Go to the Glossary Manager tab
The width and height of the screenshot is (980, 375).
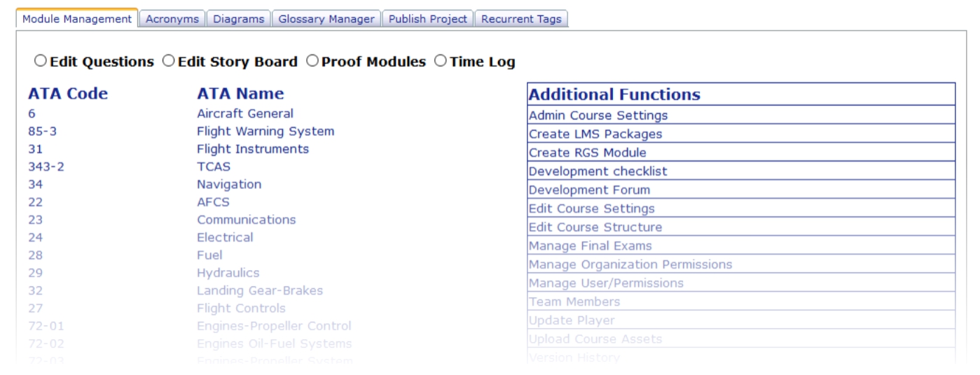pyautogui.click(x=326, y=20)
